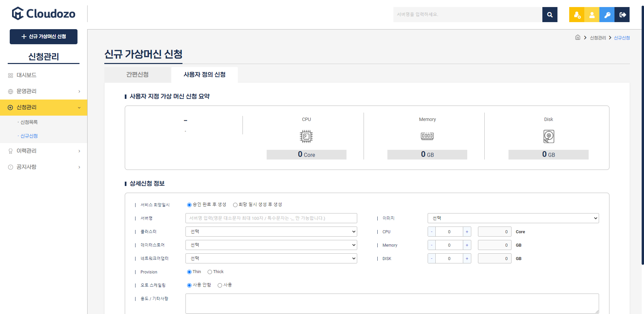The image size is (644, 314).
Task: Click the CPU chip icon in summary
Action: 306,136
